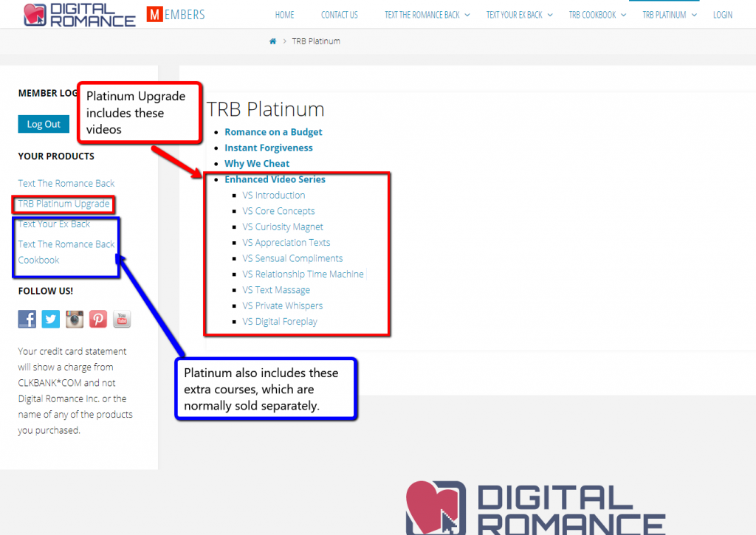Click the FOLLOW US! sidebar heading

tap(46, 291)
